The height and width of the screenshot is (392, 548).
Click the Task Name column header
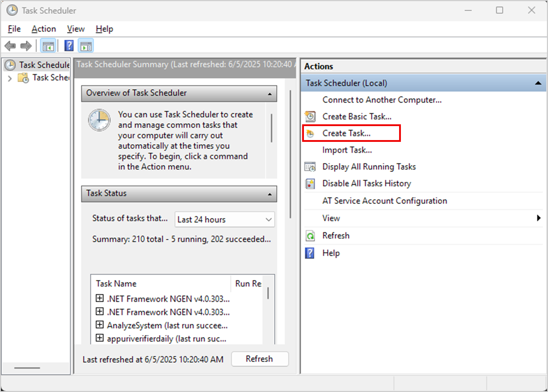click(160, 283)
